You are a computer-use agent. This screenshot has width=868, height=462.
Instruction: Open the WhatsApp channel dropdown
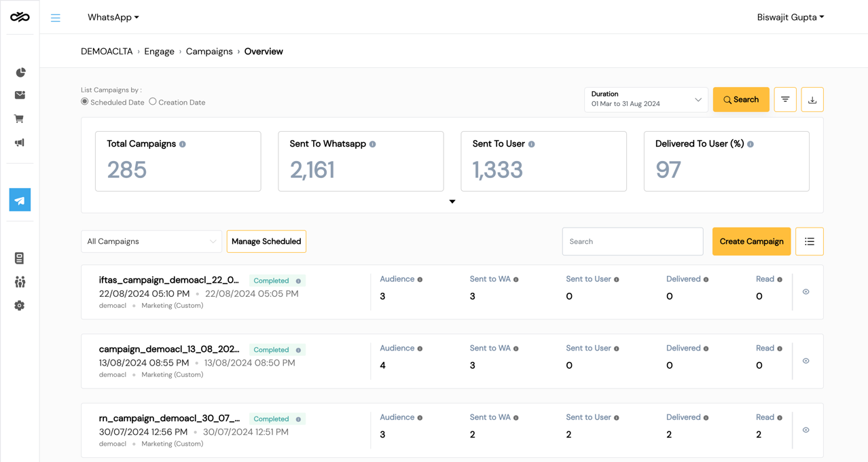(113, 17)
